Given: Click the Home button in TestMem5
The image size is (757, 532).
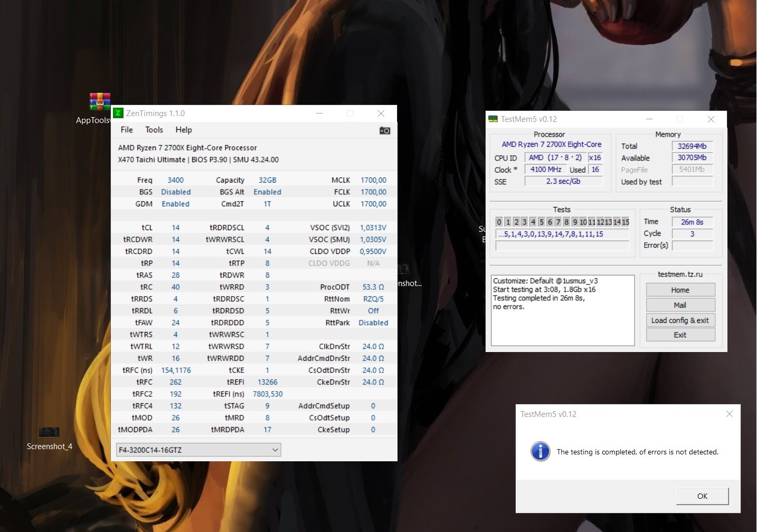Looking at the screenshot, I should point(680,290).
